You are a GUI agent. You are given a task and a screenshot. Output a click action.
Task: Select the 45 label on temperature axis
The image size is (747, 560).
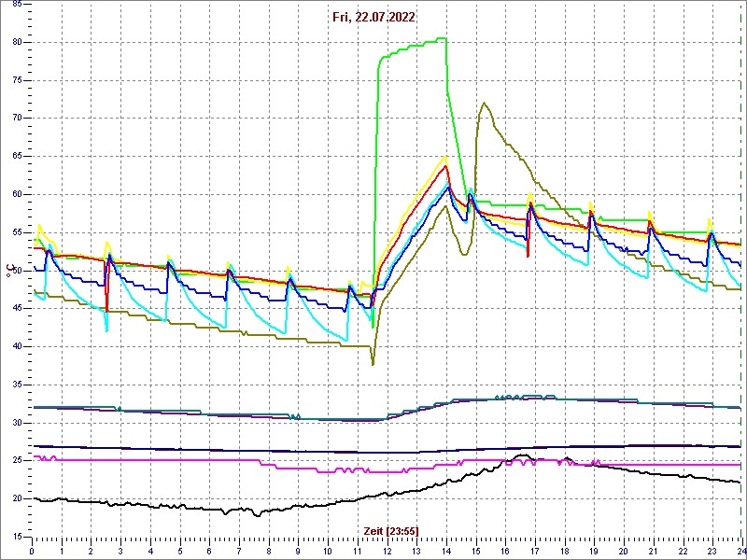(x=16, y=309)
